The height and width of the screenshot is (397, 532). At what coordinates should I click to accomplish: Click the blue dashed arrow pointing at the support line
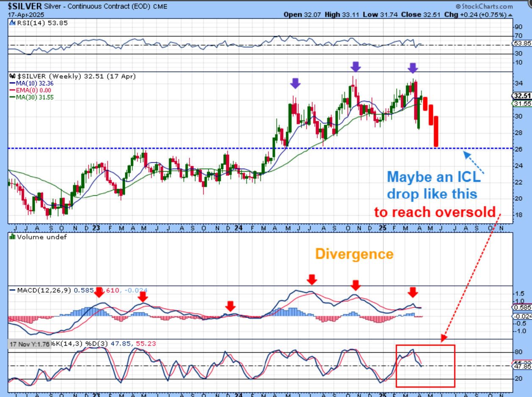[x=474, y=163]
